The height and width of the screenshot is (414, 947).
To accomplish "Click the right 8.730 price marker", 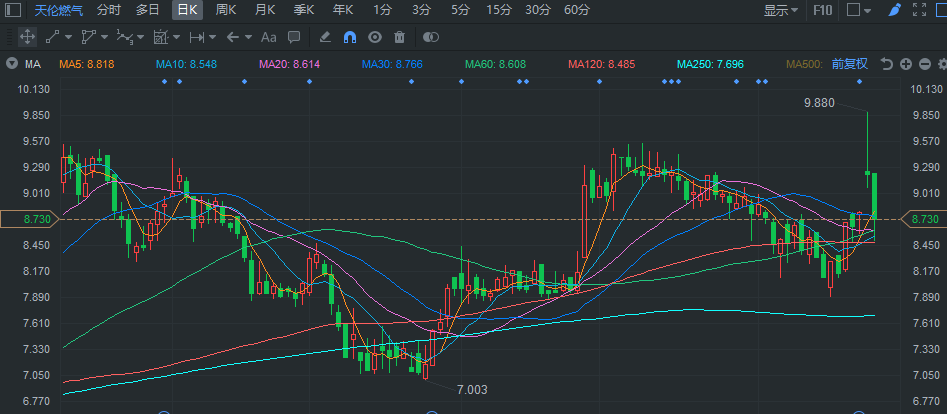I will (923, 219).
